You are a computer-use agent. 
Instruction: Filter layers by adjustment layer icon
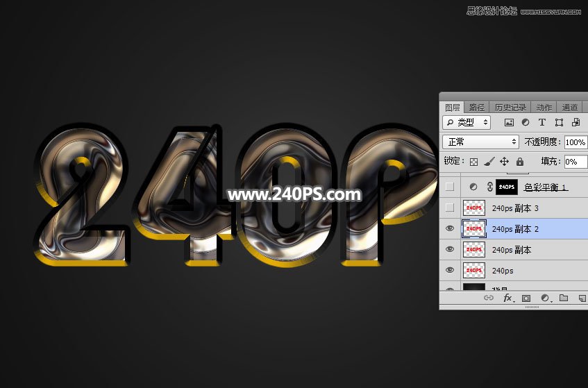point(526,123)
